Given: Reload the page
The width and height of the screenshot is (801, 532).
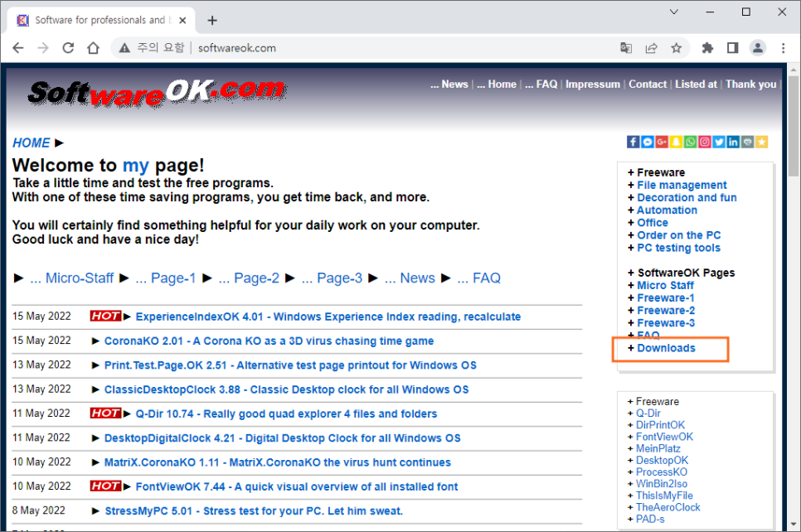Looking at the screenshot, I should tap(68, 48).
